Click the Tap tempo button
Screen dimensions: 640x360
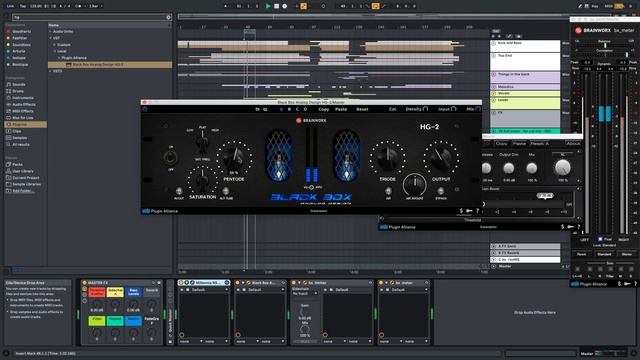[23, 6]
